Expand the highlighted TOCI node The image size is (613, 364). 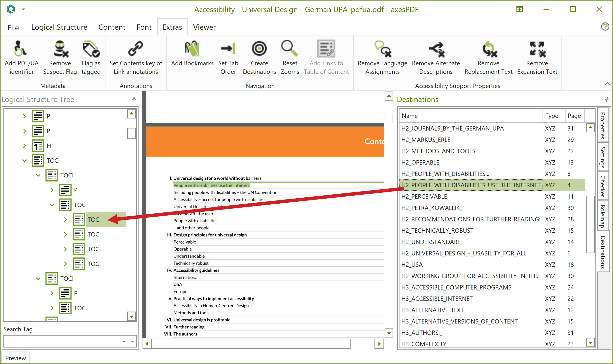(x=65, y=219)
